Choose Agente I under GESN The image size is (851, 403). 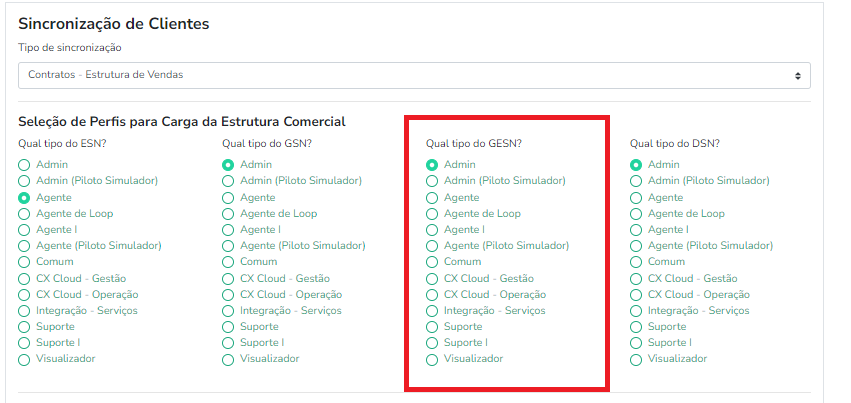click(432, 230)
